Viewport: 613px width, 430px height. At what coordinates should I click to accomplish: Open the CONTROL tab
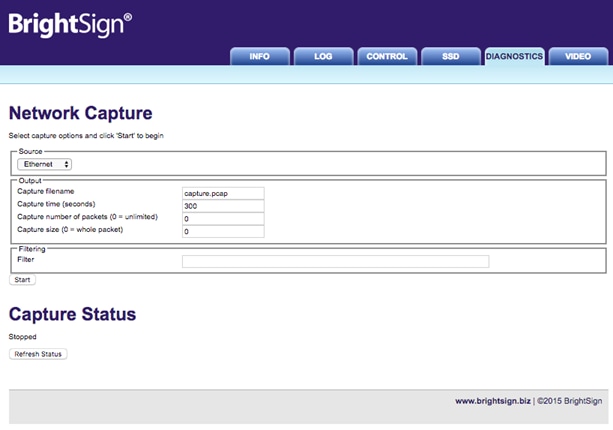click(387, 56)
